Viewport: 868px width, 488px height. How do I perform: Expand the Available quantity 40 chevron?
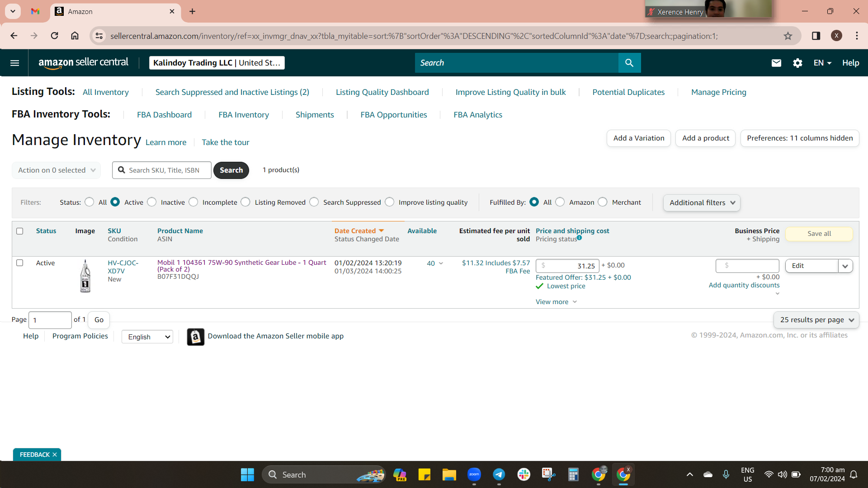[x=441, y=263]
